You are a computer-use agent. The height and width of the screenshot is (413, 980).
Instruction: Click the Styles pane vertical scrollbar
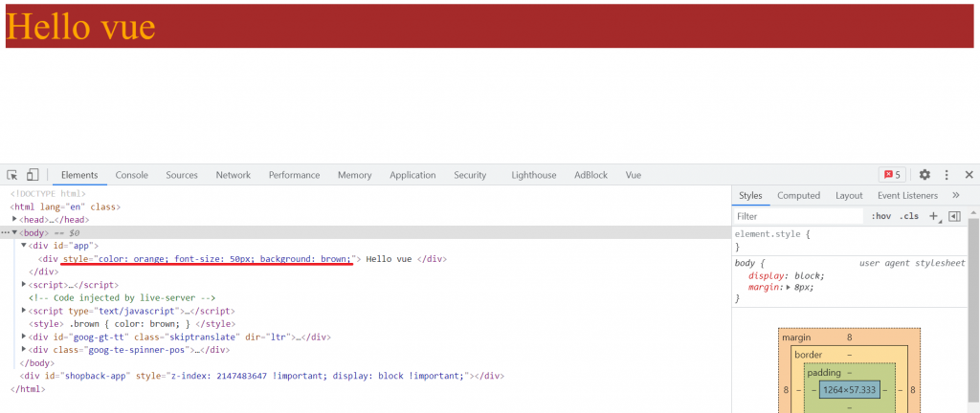(973, 312)
